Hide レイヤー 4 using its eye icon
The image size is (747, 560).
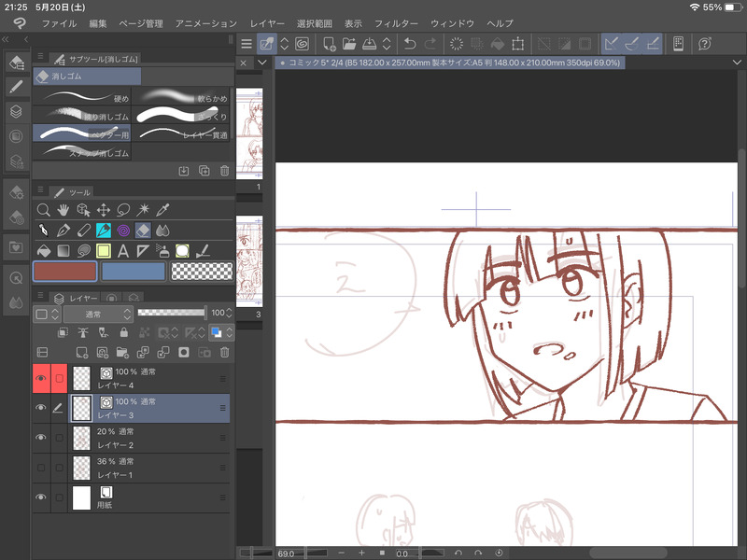40,378
